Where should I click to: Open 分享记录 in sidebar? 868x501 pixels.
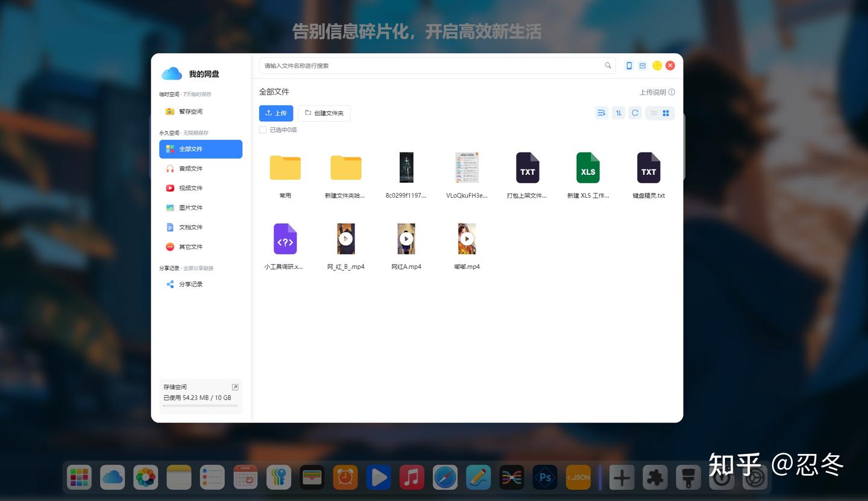click(x=201, y=285)
